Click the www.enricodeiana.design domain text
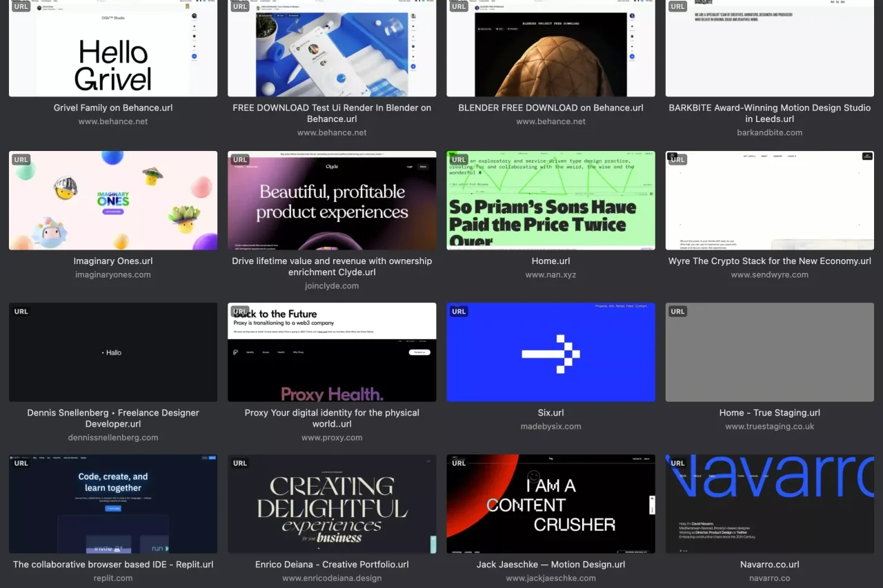This screenshot has width=883, height=588. tap(332, 578)
